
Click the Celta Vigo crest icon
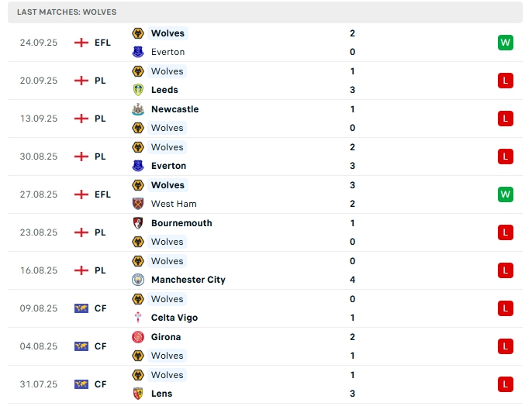(x=138, y=318)
